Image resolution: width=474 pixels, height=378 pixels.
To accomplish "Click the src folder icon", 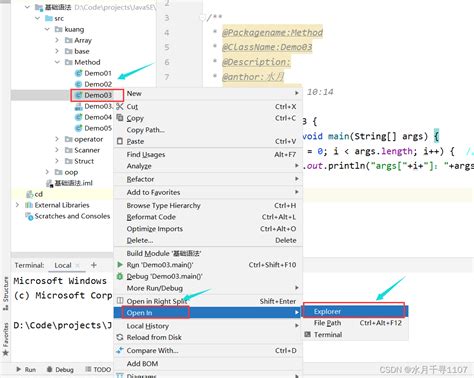I will pyautogui.click(x=49, y=18).
